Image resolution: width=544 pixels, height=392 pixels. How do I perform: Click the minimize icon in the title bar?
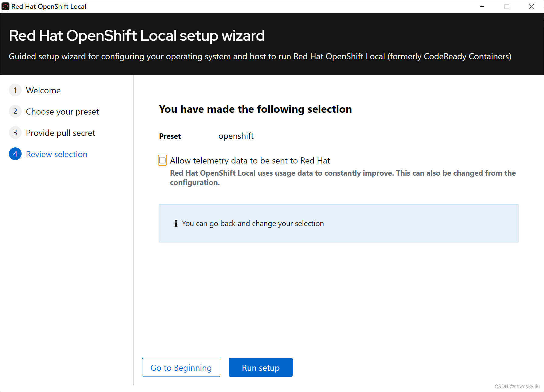(x=482, y=6)
